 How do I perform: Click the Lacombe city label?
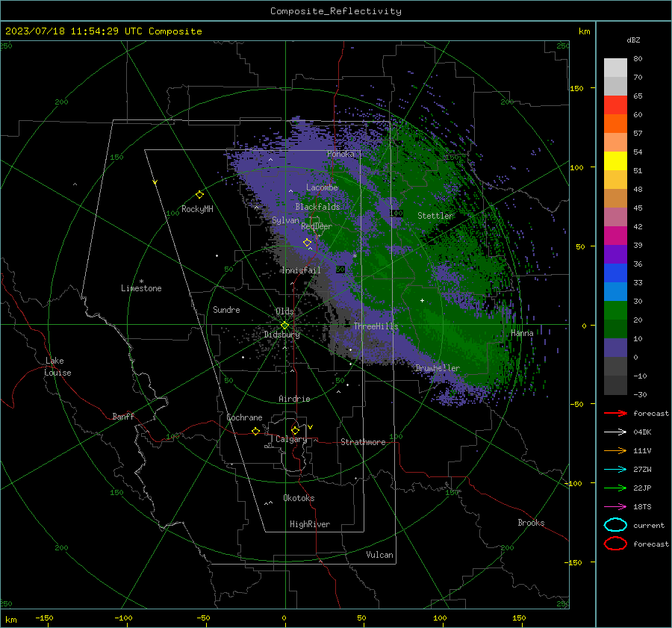(x=322, y=187)
